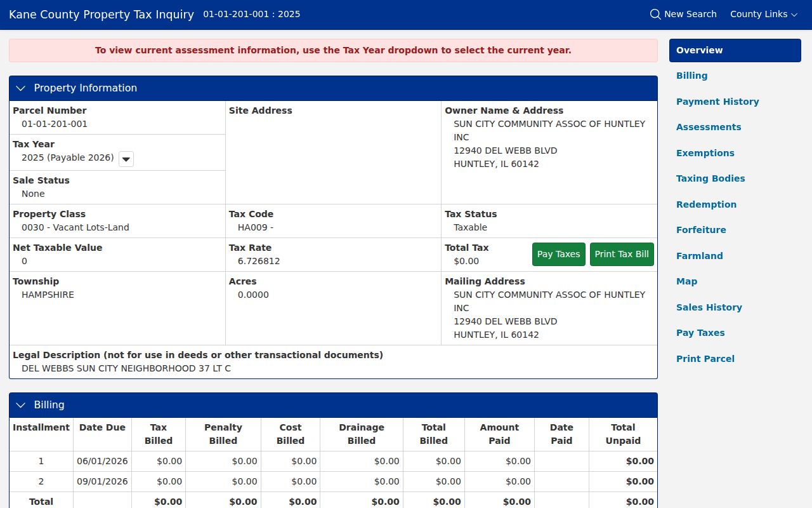Click the Kane County Property Tax Inquiry title

[x=101, y=14]
